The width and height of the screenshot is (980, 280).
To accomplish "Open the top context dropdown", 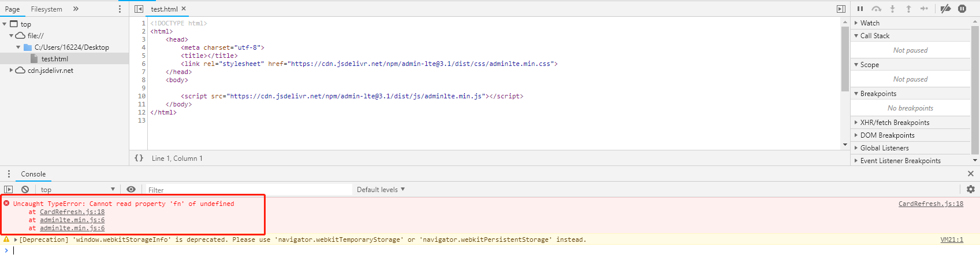I will tap(77, 190).
